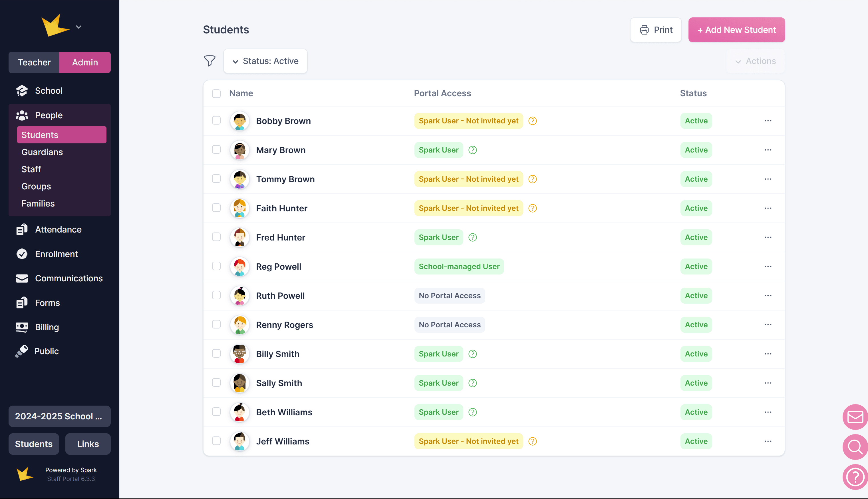Viewport: 868px width, 499px height.
Task: Click the Print button
Action: point(656,30)
